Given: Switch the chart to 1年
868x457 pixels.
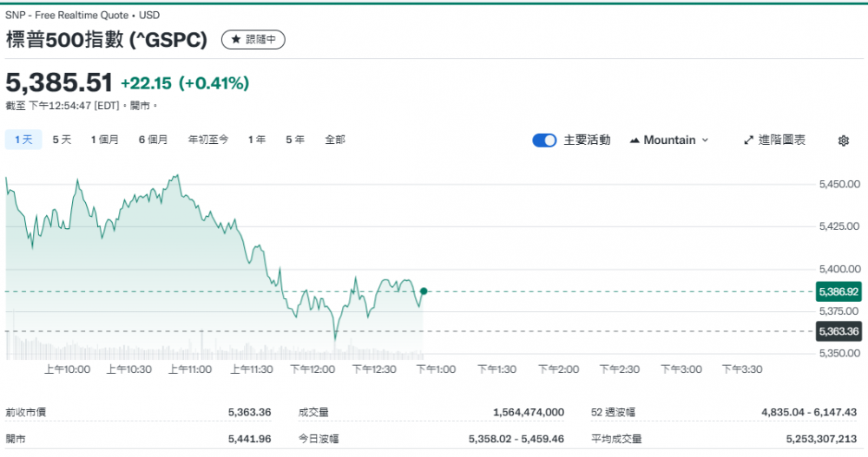Looking at the screenshot, I should 256,140.
